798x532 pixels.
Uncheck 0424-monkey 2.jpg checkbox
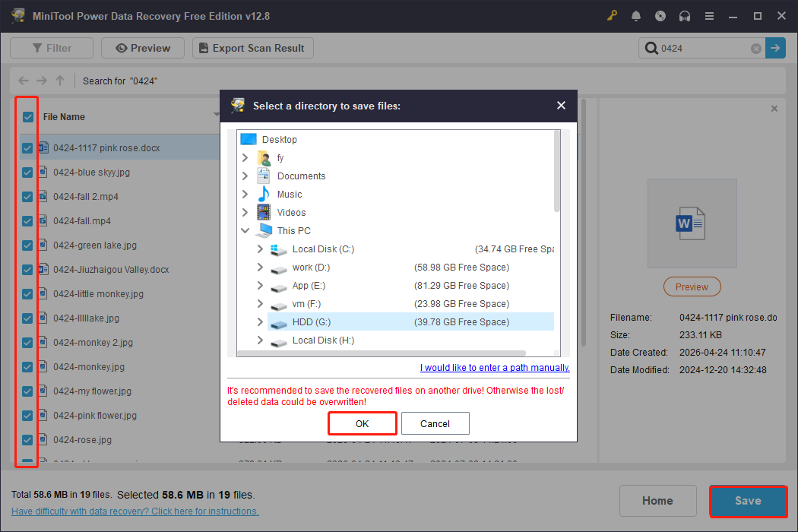click(x=27, y=343)
